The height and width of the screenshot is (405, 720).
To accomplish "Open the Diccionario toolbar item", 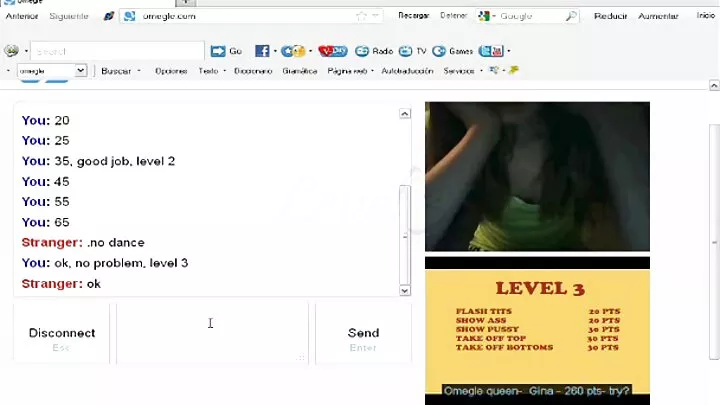I will (253, 71).
